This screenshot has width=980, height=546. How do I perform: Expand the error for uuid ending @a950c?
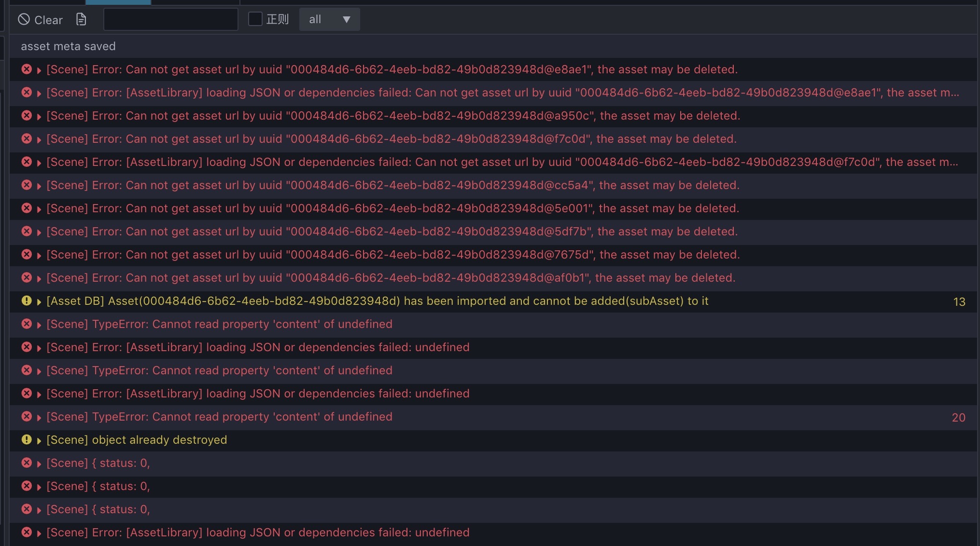(x=39, y=117)
